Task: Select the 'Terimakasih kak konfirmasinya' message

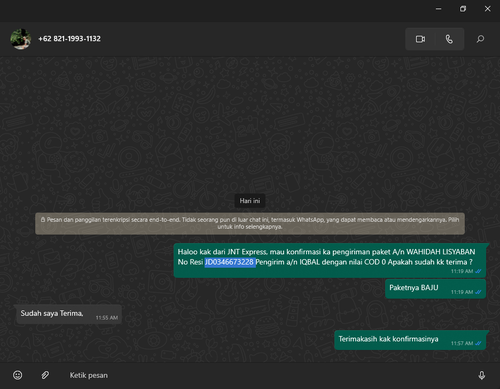Action: point(410,340)
